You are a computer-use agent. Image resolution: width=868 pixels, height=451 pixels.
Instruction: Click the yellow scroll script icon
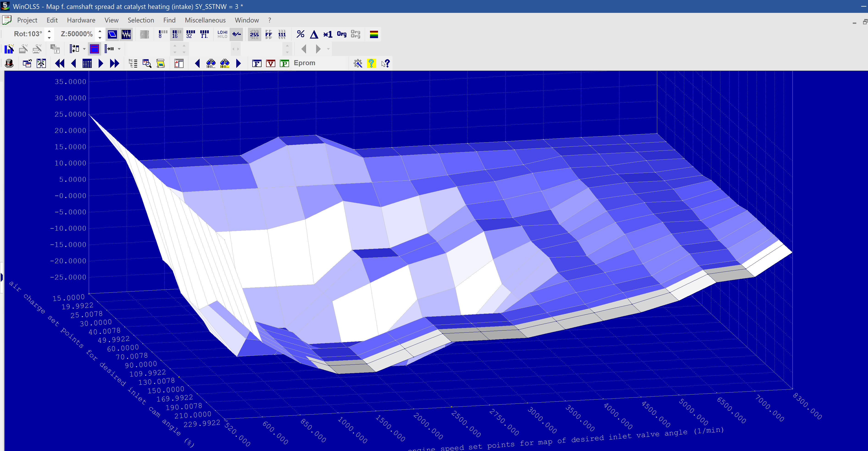(161, 63)
